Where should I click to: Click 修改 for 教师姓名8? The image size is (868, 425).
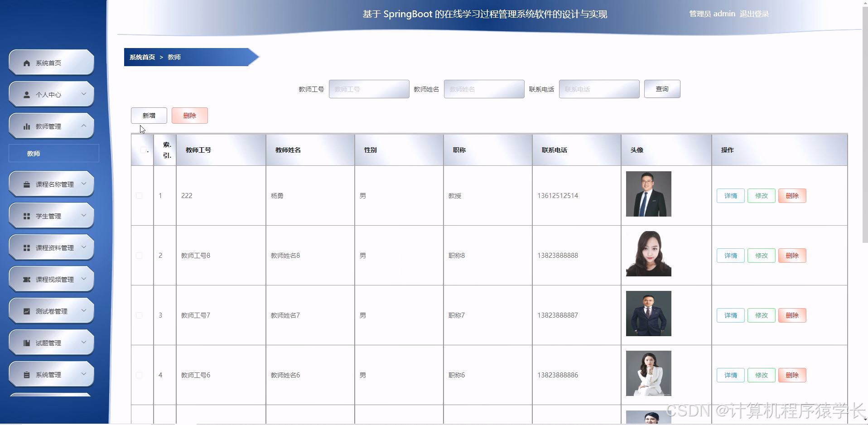[x=762, y=256]
